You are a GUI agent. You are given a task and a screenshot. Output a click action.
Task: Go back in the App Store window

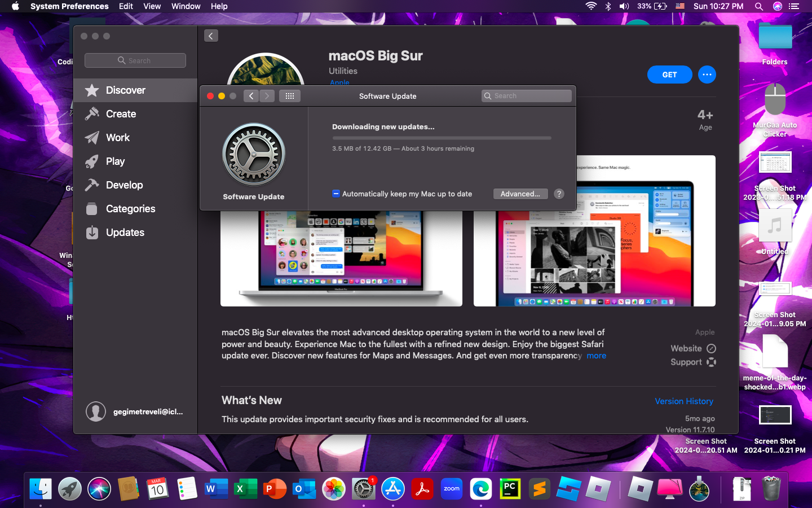(x=211, y=36)
